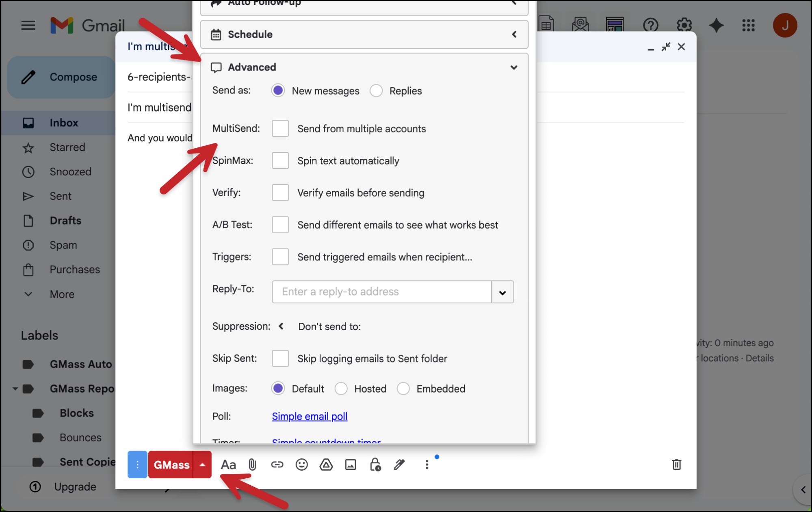Screen dimensions: 812x512
Task: Open the insert link icon
Action: coord(277,464)
